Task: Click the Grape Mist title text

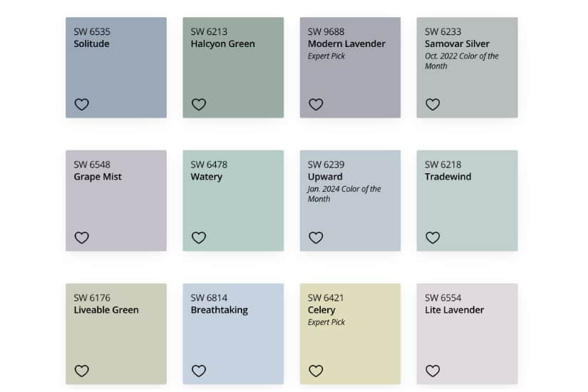Action: coord(98,177)
